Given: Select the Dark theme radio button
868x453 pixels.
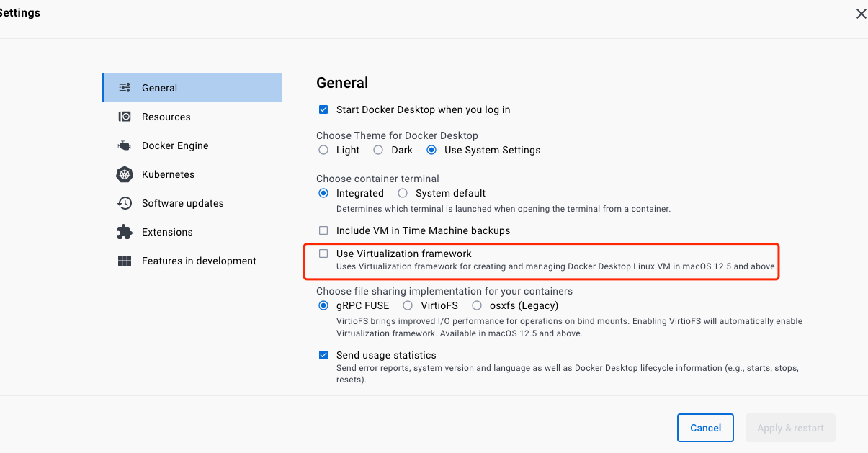Looking at the screenshot, I should click(x=378, y=150).
